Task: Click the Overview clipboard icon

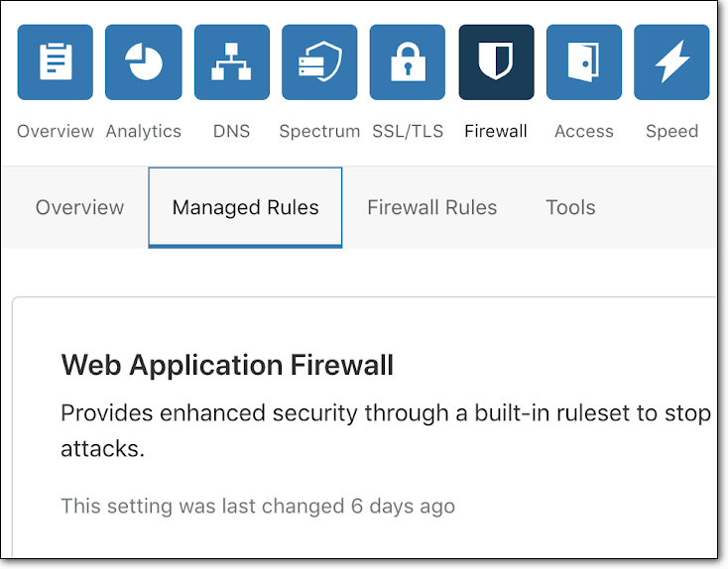Action: (56, 62)
